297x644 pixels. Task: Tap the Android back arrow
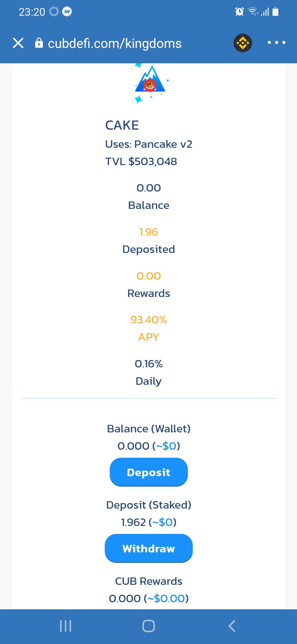click(x=232, y=626)
